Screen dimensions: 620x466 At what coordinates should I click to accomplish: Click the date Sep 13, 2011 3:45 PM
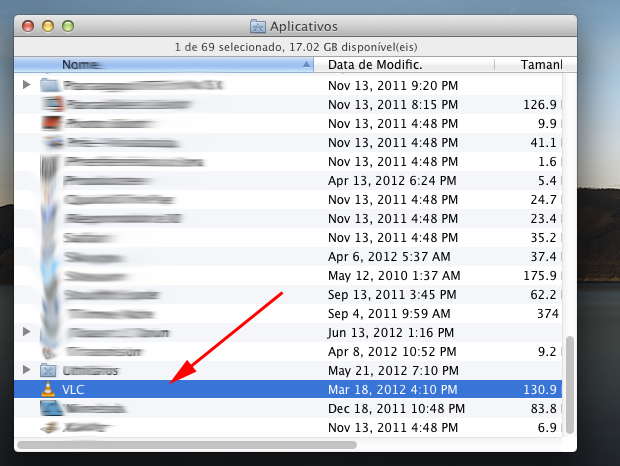[392, 294]
